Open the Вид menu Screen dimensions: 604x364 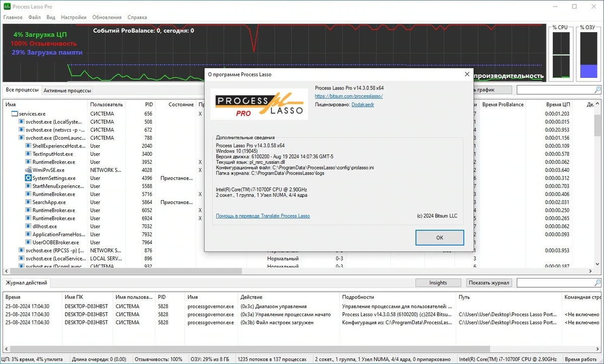(x=51, y=17)
